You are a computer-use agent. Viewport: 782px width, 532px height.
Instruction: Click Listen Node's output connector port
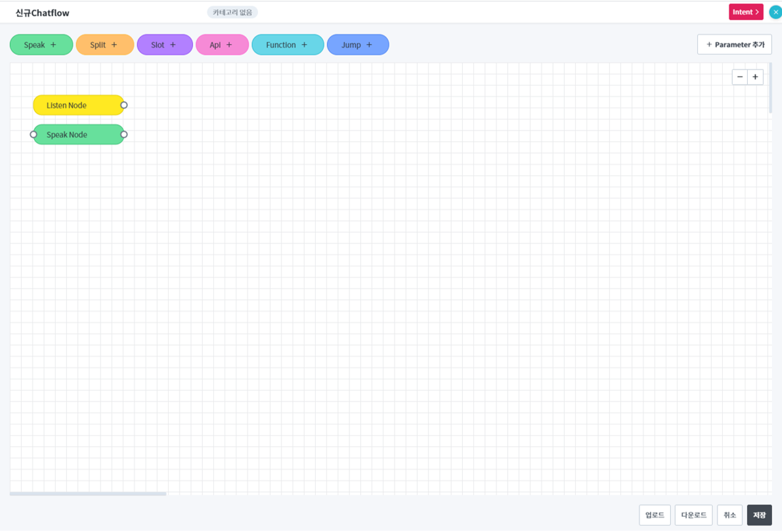[x=124, y=105]
